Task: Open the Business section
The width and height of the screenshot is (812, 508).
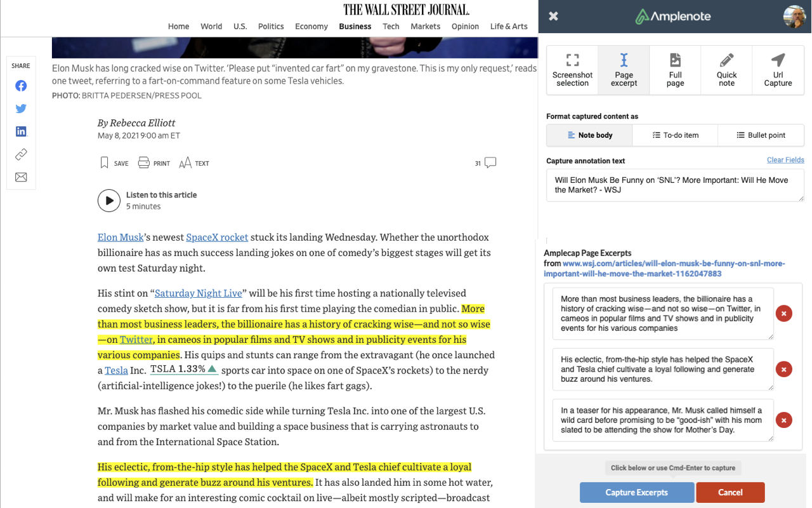Action: coord(355,26)
